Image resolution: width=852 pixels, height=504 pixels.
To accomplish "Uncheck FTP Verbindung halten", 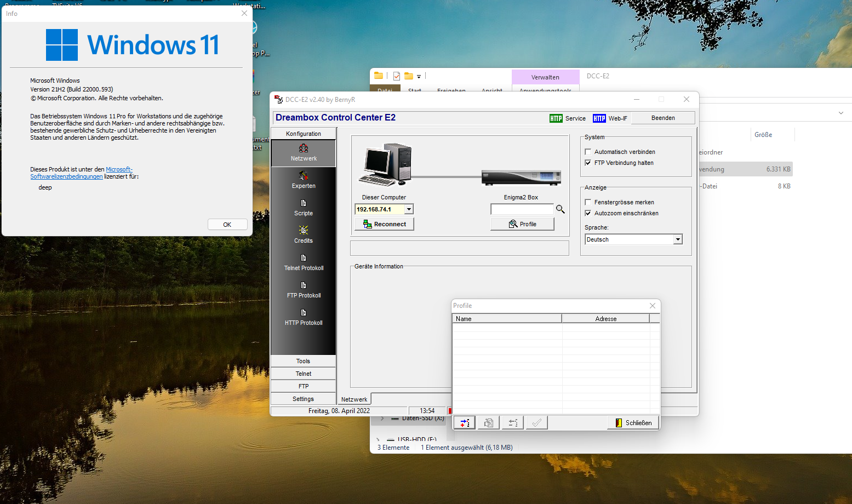I will click(588, 163).
